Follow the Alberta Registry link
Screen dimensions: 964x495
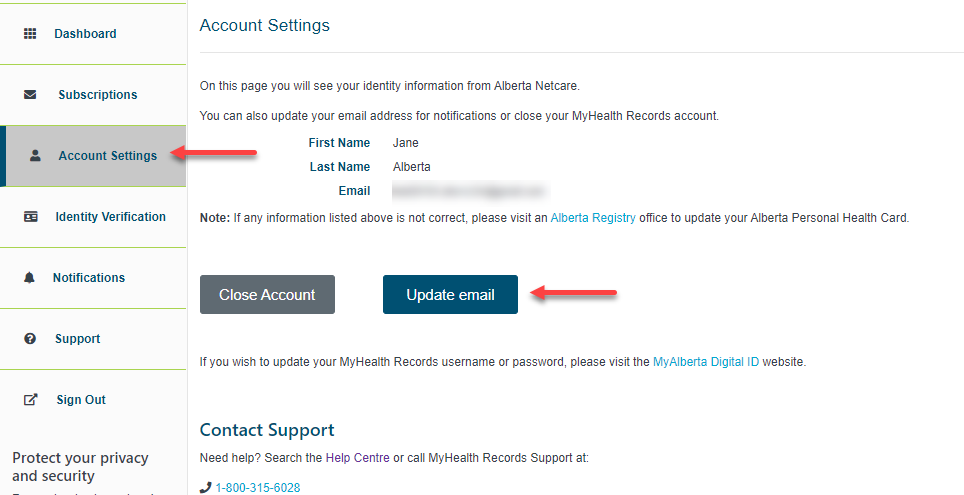pos(593,217)
